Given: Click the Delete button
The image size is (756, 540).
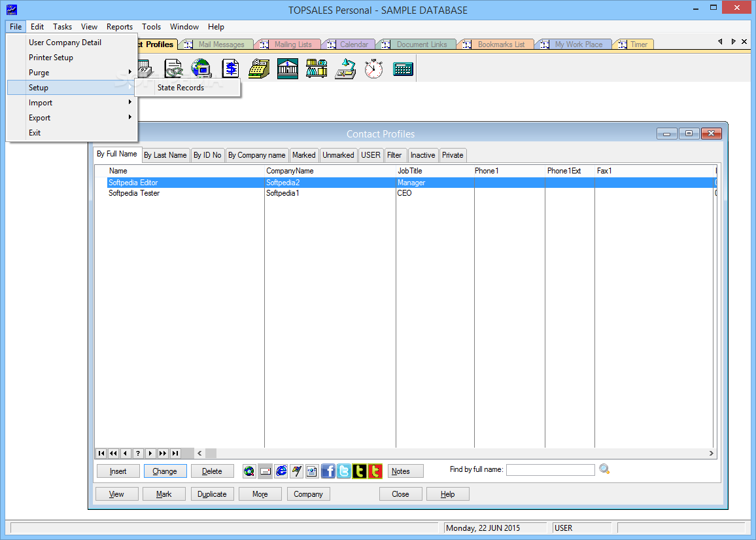Looking at the screenshot, I should click(212, 471).
